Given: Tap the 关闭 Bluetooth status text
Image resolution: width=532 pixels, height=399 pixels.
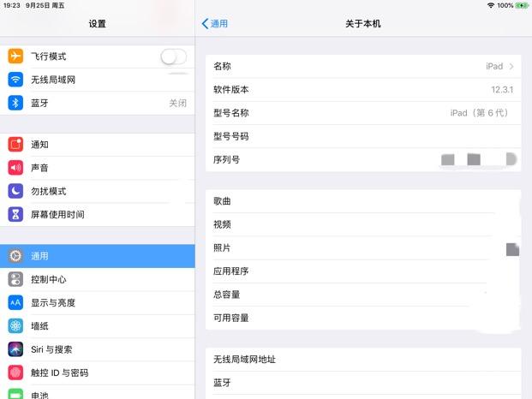Looking at the screenshot, I should point(178,103).
